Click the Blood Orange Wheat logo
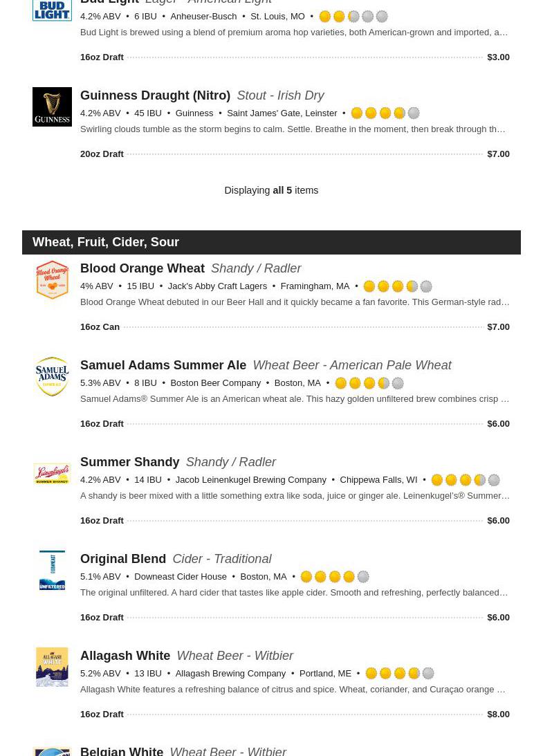The width and height of the screenshot is (543, 756). 52,279
